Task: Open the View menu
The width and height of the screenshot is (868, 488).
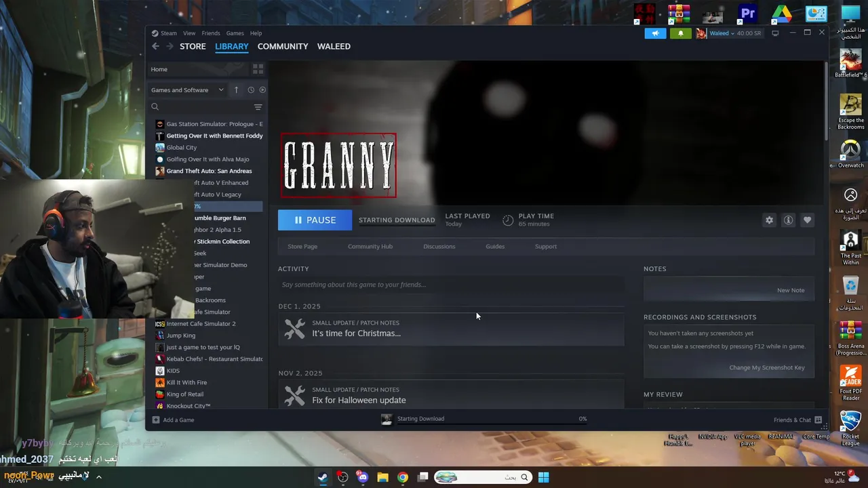Action: pos(189,33)
